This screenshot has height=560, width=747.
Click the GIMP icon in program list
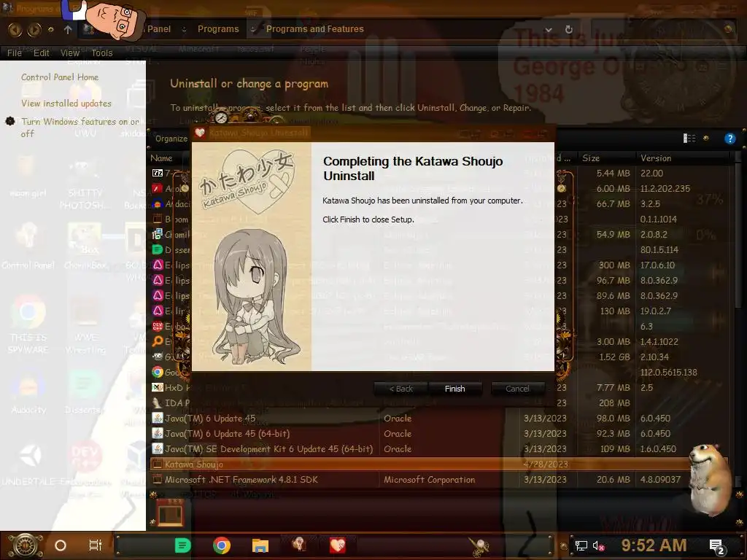(158, 357)
